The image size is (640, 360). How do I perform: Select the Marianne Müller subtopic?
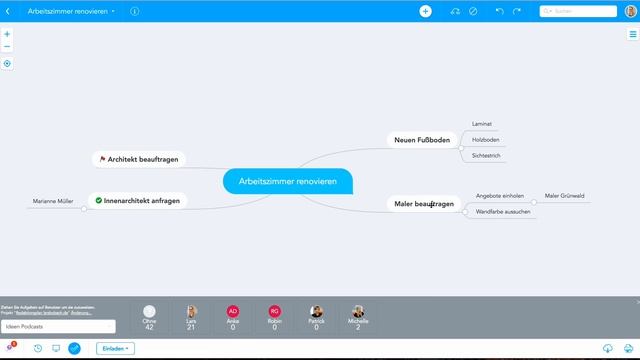[53, 201]
